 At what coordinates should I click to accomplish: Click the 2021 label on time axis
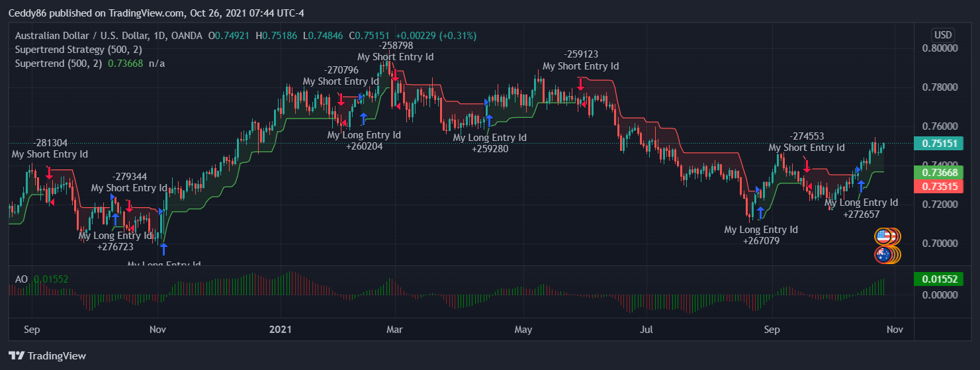pos(281,329)
